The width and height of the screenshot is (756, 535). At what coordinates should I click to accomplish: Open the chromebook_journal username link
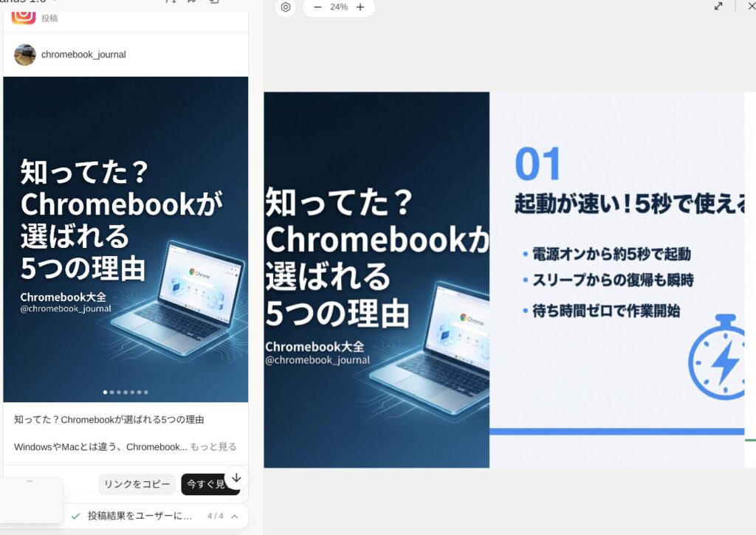tap(83, 55)
